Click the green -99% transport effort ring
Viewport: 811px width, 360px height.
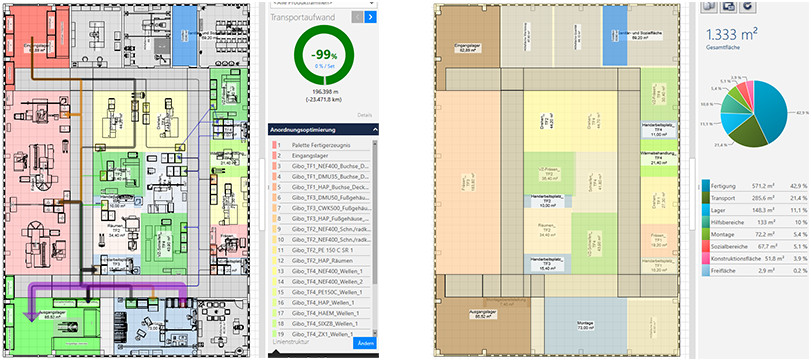(324, 55)
